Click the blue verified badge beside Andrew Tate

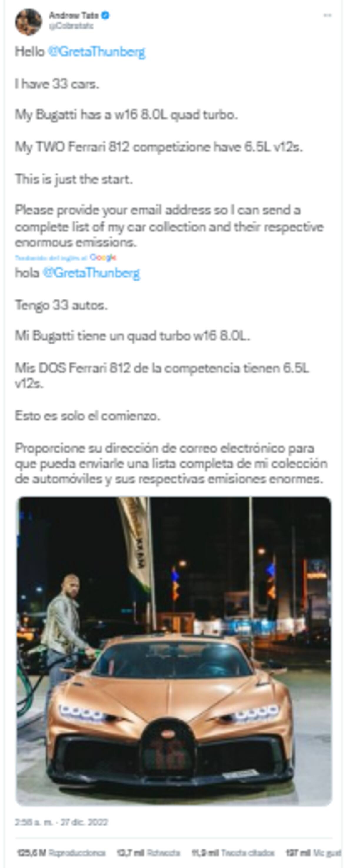point(105,15)
